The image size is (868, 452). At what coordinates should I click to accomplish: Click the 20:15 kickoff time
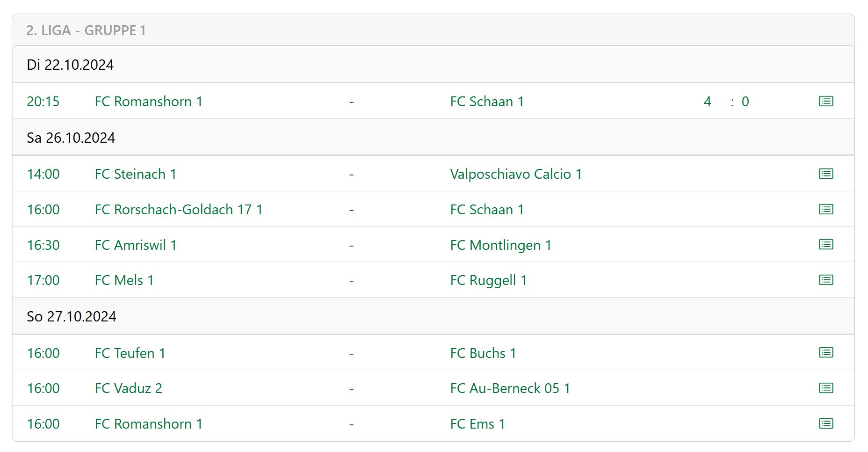point(43,102)
